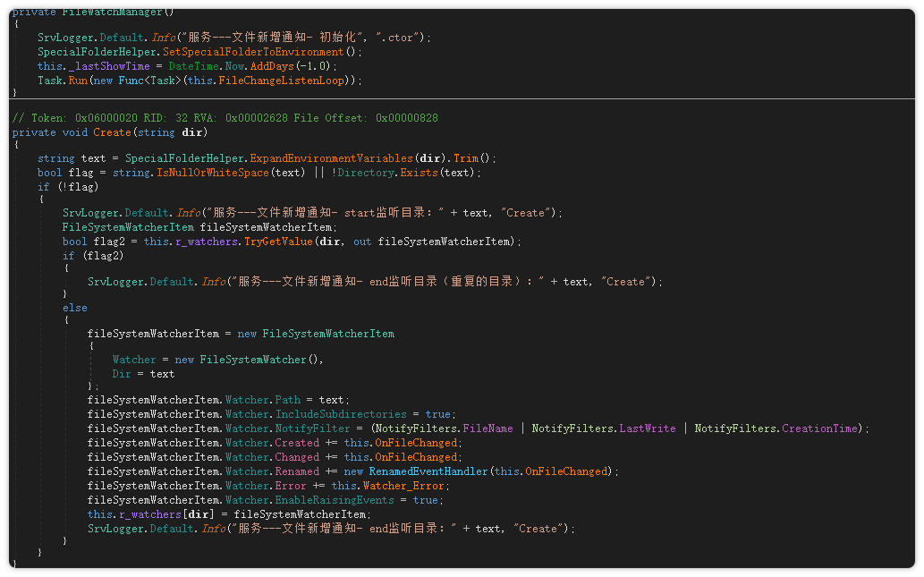Click the _lastShowTime field reference
Screen dimensions: 924x577
coord(102,66)
